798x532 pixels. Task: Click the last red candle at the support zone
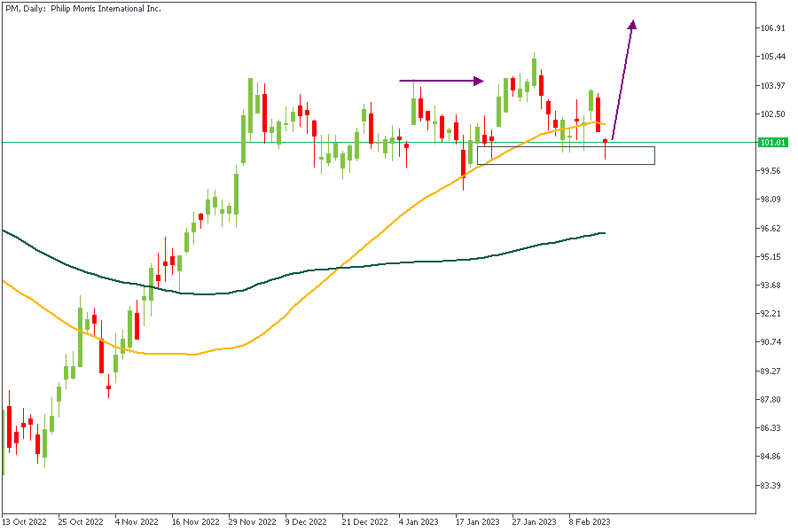(x=606, y=145)
